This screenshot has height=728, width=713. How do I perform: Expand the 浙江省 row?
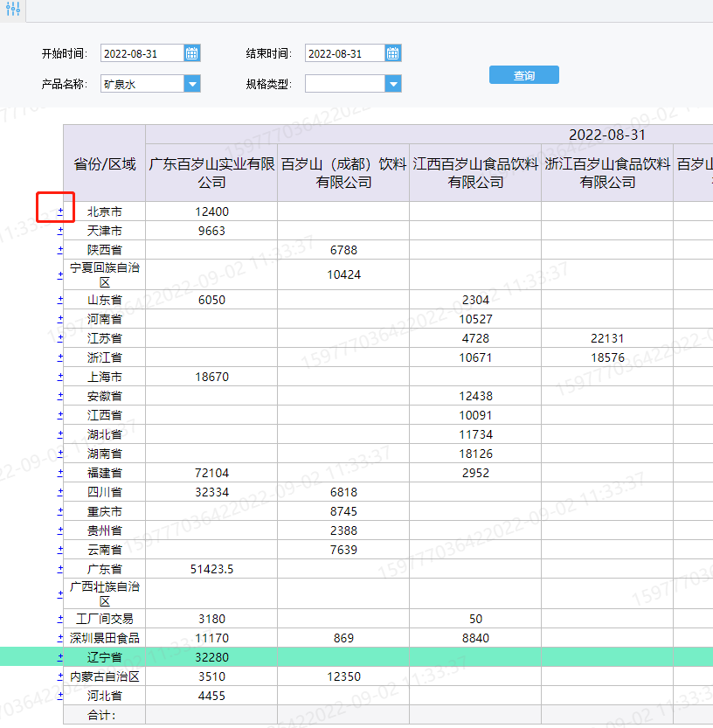pos(60,357)
